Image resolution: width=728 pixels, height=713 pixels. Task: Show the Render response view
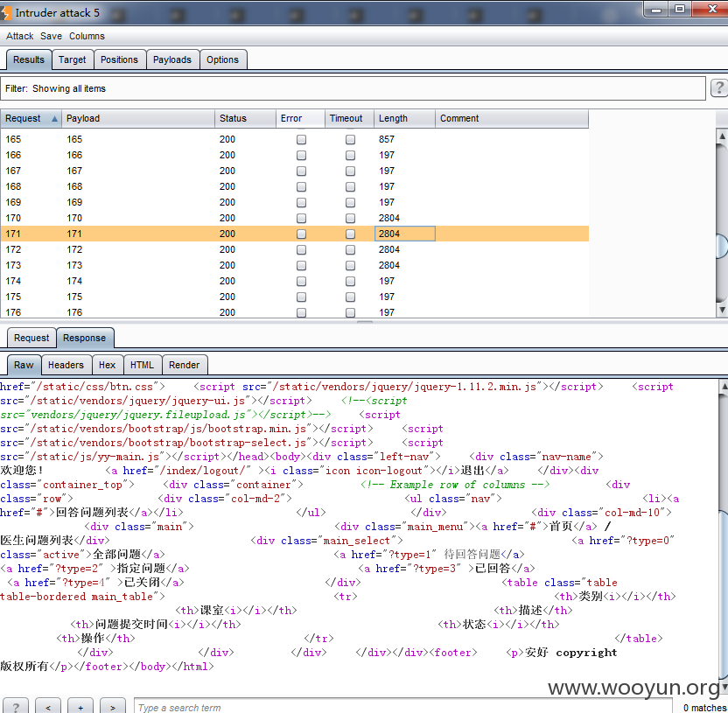pyautogui.click(x=185, y=365)
